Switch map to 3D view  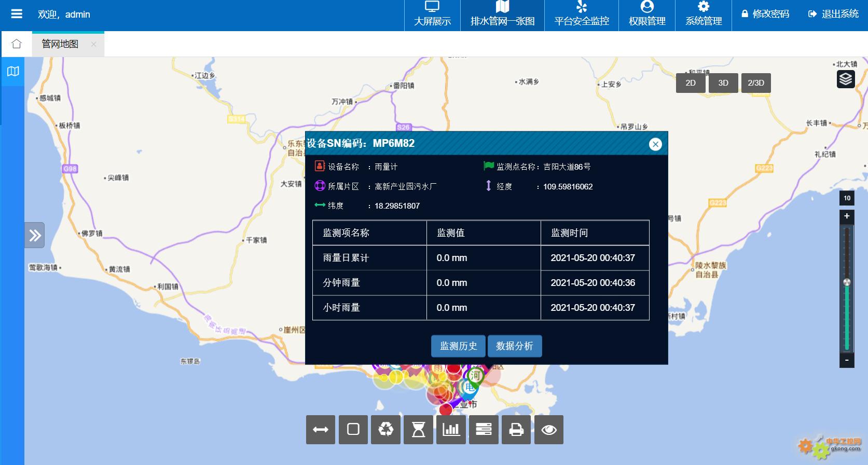click(723, 83)
